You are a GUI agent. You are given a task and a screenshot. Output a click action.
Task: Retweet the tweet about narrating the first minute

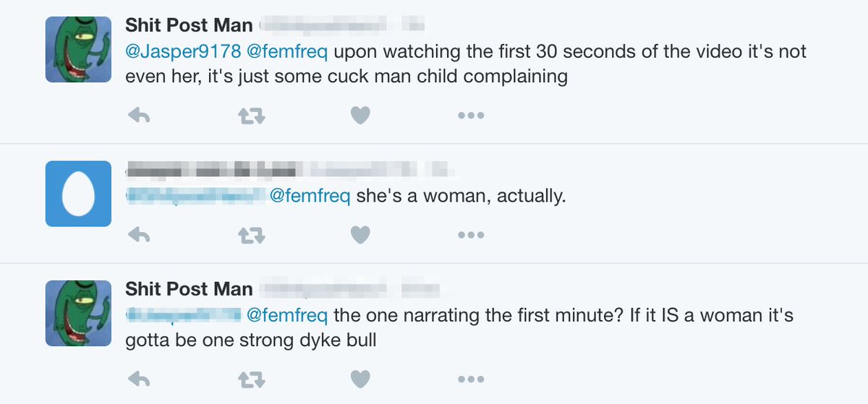251,378
